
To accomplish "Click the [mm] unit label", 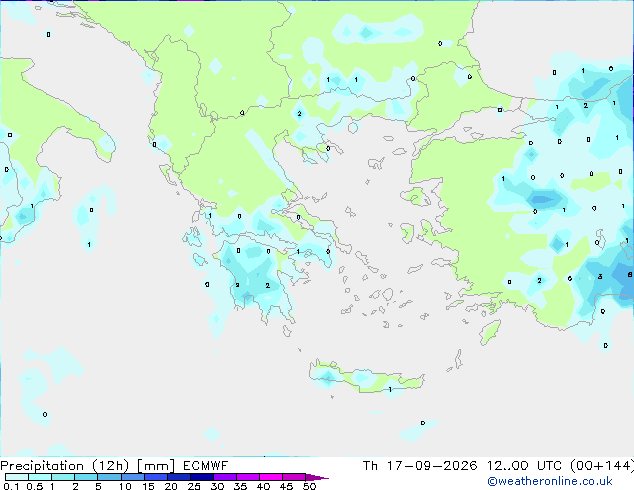I will pos(156,466).
